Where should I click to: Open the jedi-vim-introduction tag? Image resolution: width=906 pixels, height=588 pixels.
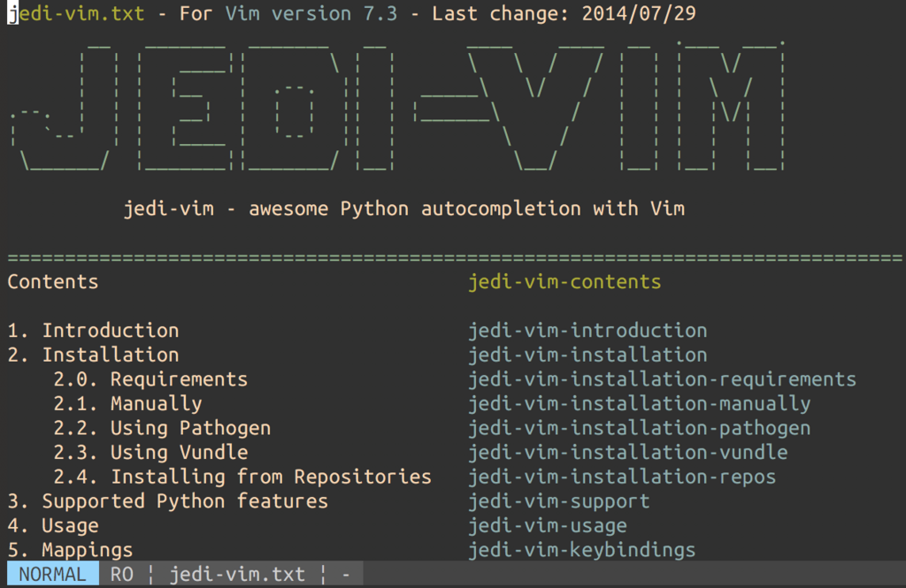tap(587, 331)
